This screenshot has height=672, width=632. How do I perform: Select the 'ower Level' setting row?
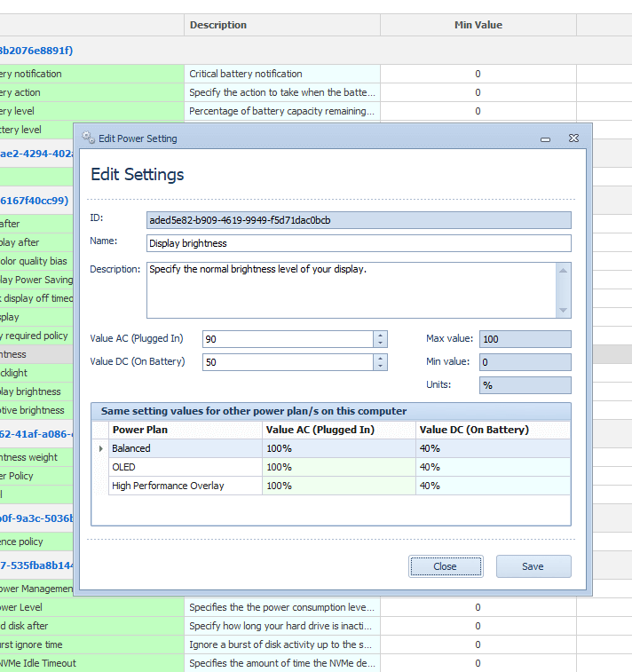pos(92,607)
